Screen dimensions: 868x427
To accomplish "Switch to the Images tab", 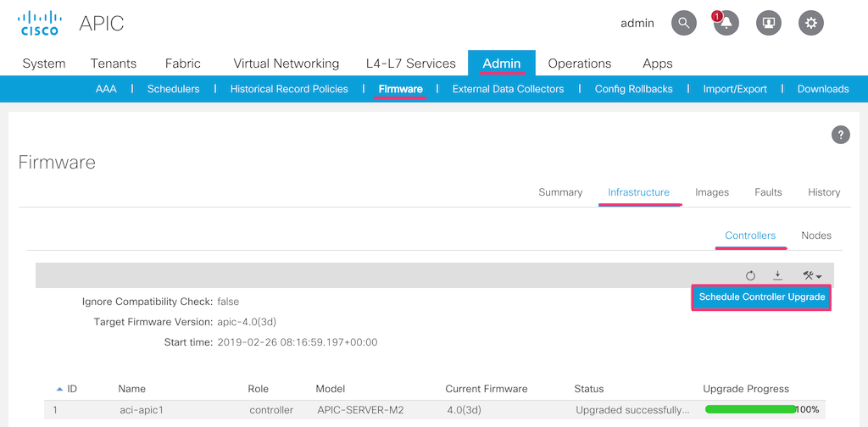I will click(712, 192).
